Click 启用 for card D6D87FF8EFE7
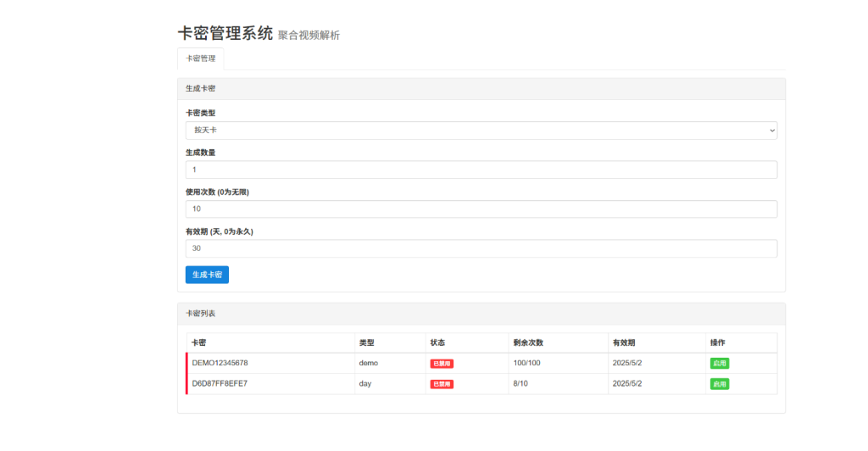This screenshot has height=451, width=868. [x=719, y=384]
